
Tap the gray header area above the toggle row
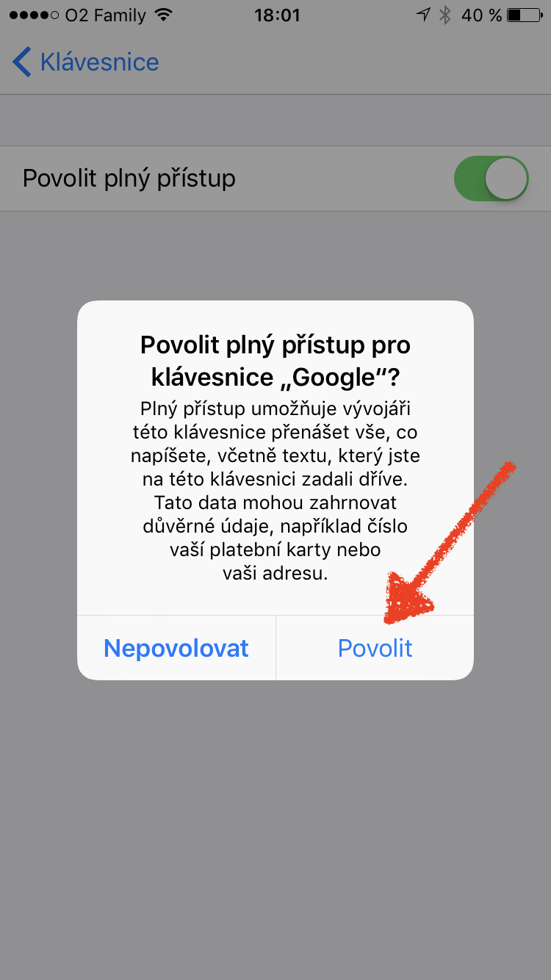pos(275,120)
